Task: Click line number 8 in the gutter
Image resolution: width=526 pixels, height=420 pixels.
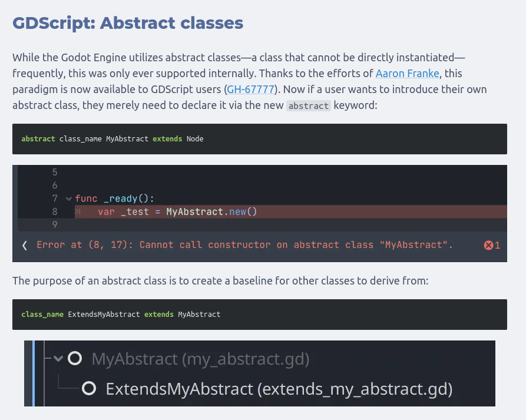Action: [55, 211]
